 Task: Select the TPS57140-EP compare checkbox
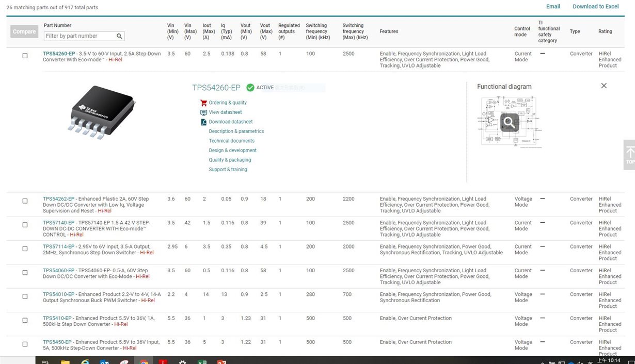pos(25,225)
